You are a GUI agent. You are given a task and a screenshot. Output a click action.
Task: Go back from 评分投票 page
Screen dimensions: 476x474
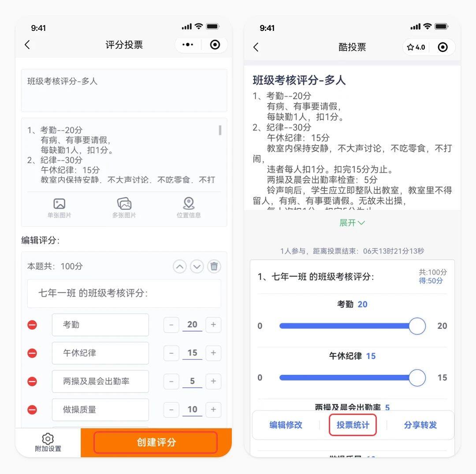(27, 45)
